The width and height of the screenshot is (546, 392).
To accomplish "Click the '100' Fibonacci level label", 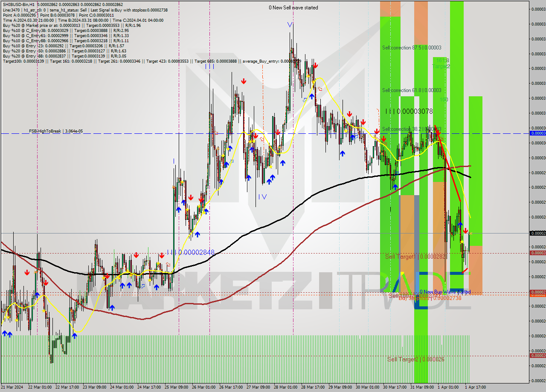I will [444, 99].
